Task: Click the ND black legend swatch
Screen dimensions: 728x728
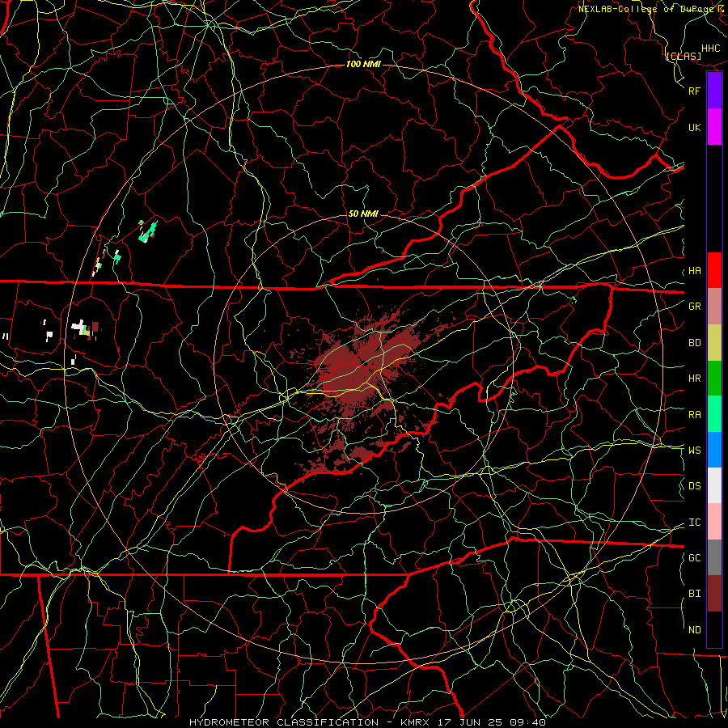Action: (714, 629)
